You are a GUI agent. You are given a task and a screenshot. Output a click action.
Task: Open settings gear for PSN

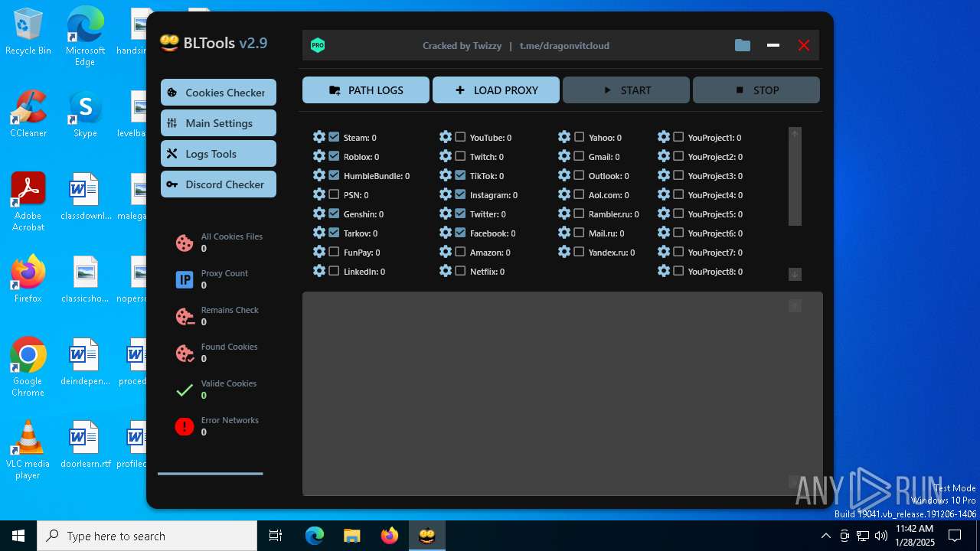[319, 194]
